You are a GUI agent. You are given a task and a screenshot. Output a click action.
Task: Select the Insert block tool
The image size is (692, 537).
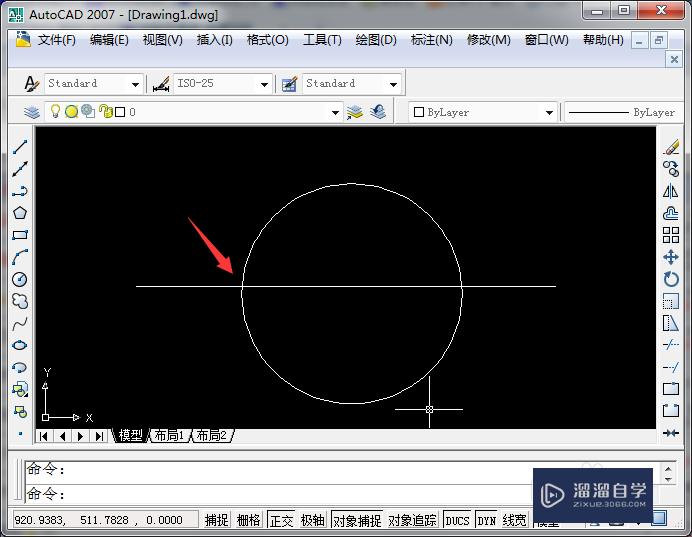tap(20, 390)
